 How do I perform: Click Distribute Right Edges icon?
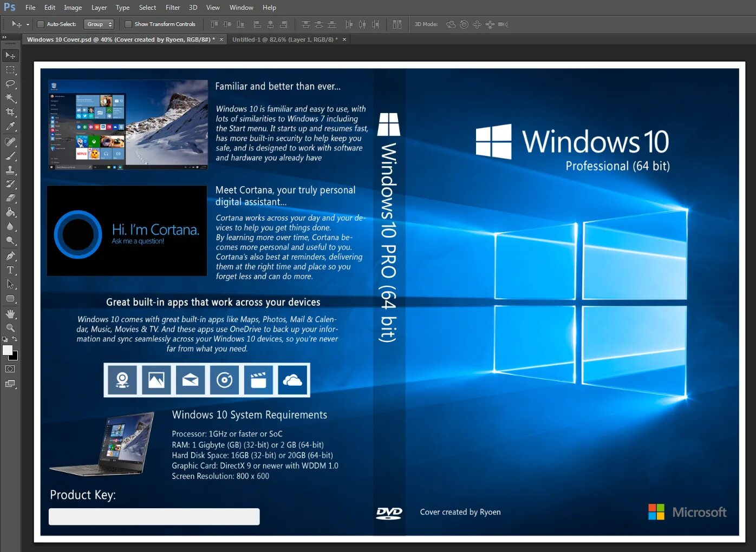375,24
